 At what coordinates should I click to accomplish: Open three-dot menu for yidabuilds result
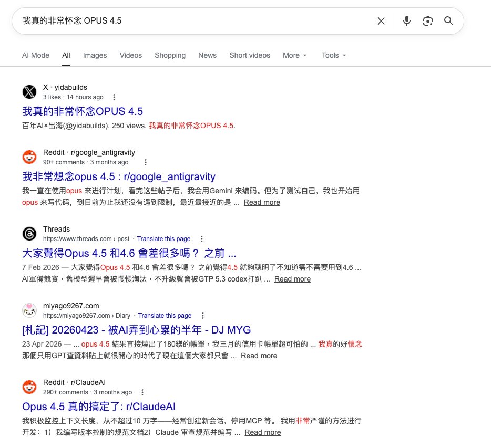114,97
